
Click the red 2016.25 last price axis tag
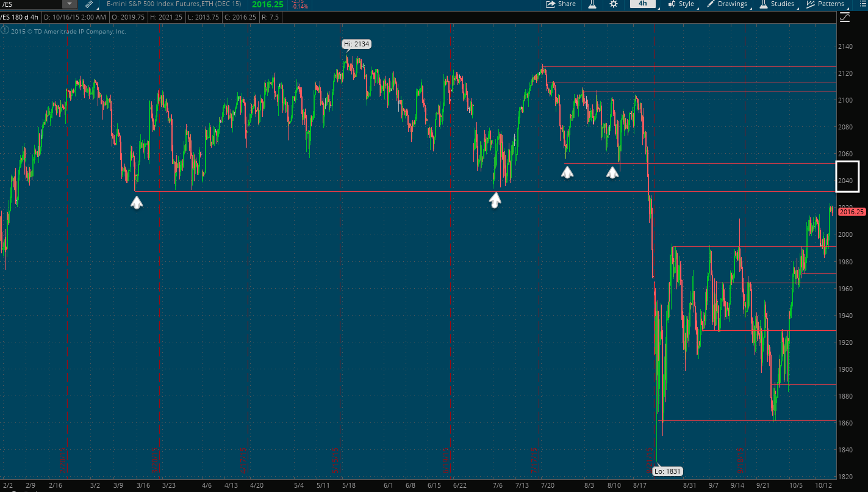(x=852, y=212)
